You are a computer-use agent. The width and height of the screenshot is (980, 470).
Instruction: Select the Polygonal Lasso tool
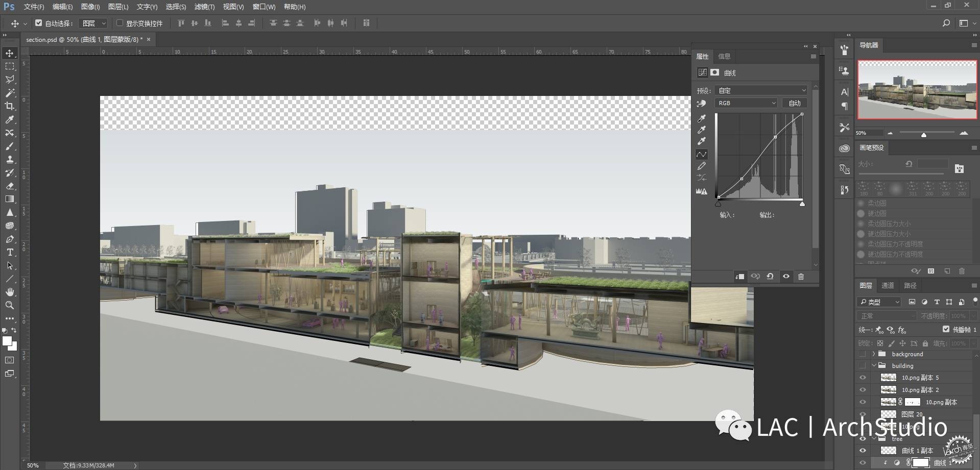[x=10, y=80]
